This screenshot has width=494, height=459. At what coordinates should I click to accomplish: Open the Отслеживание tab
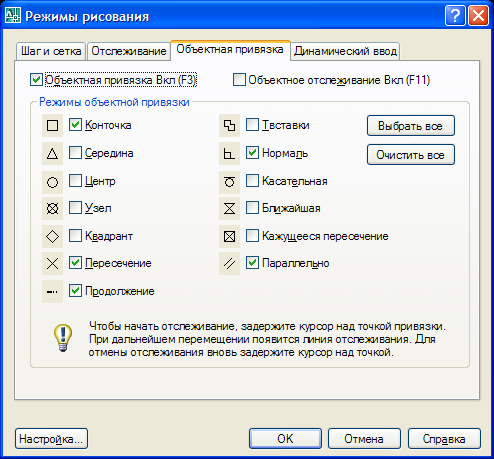[129, 51]
